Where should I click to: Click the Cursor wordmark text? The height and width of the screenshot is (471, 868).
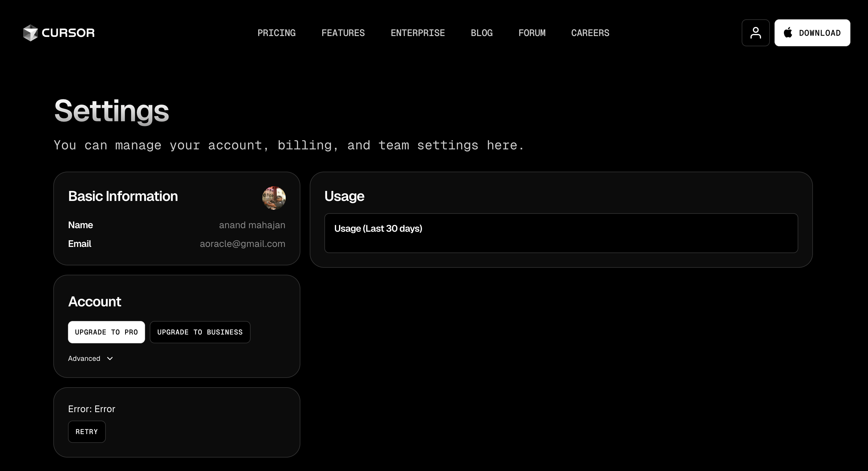[x=68, y=33]
